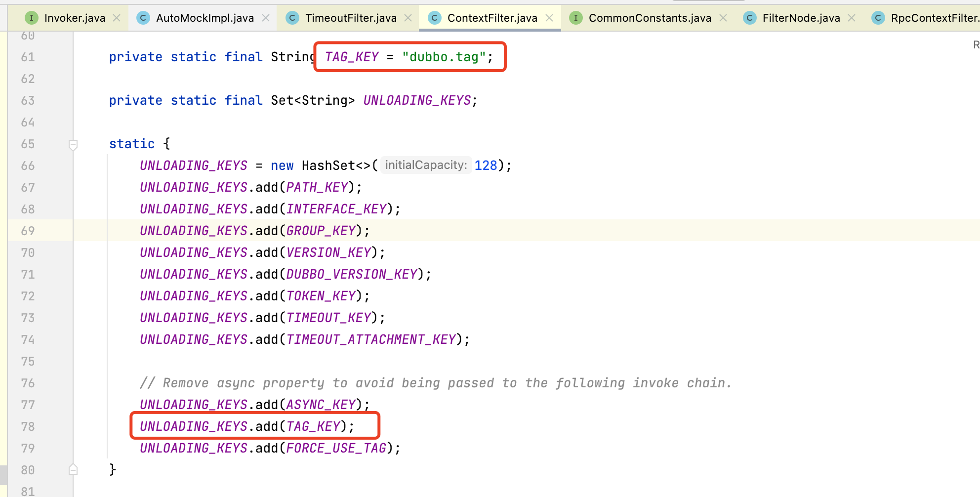This screenshot has height=497, width=980.
Task: Close the ContextFilter.java tab
Action: (x=549, y=18)
